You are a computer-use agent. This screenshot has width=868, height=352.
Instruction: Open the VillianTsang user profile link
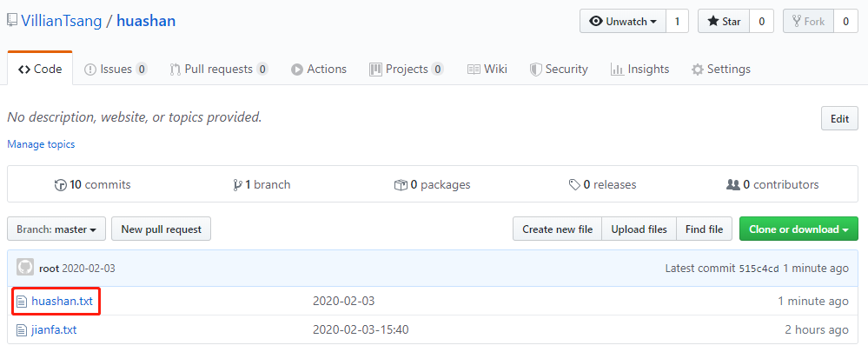[x=62, y=21]
